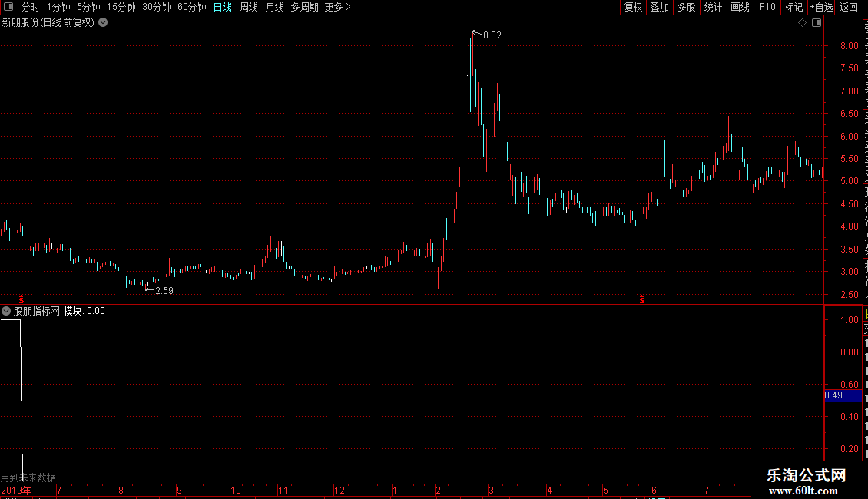Click the 统计 statistics button

coord(712,7)
